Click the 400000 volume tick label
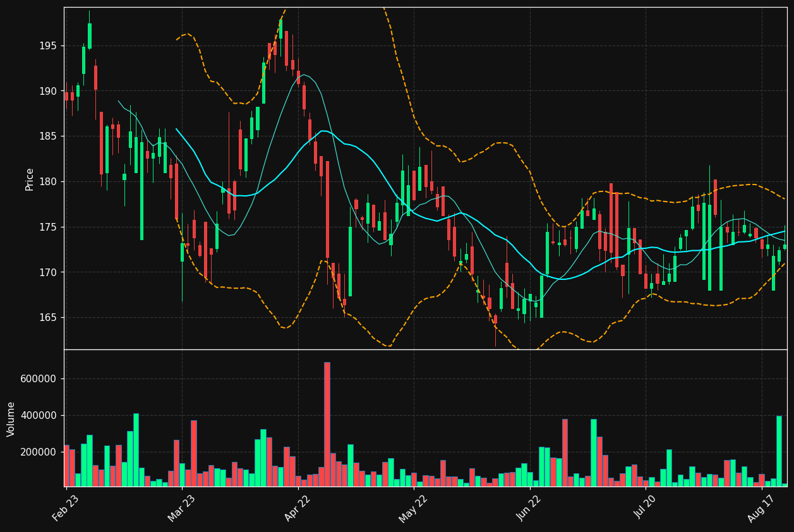The height and width of the screenshot is (532, 794). coord(39,416)
